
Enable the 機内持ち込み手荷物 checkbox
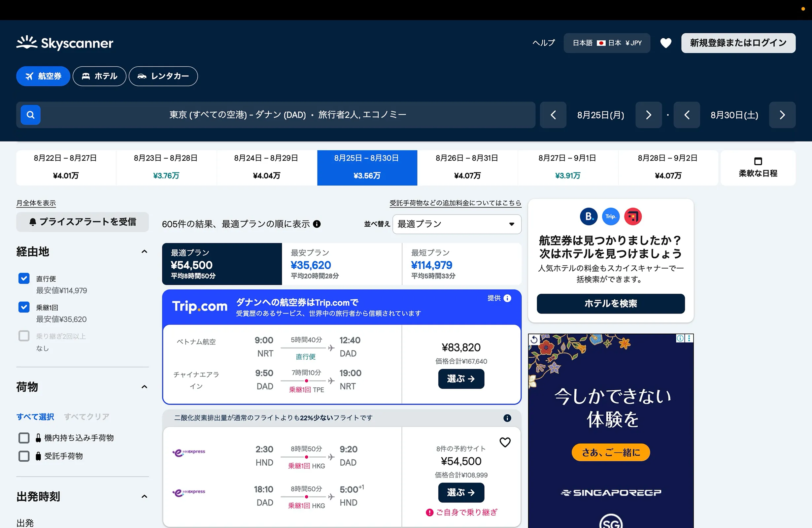tap(23, 438)
